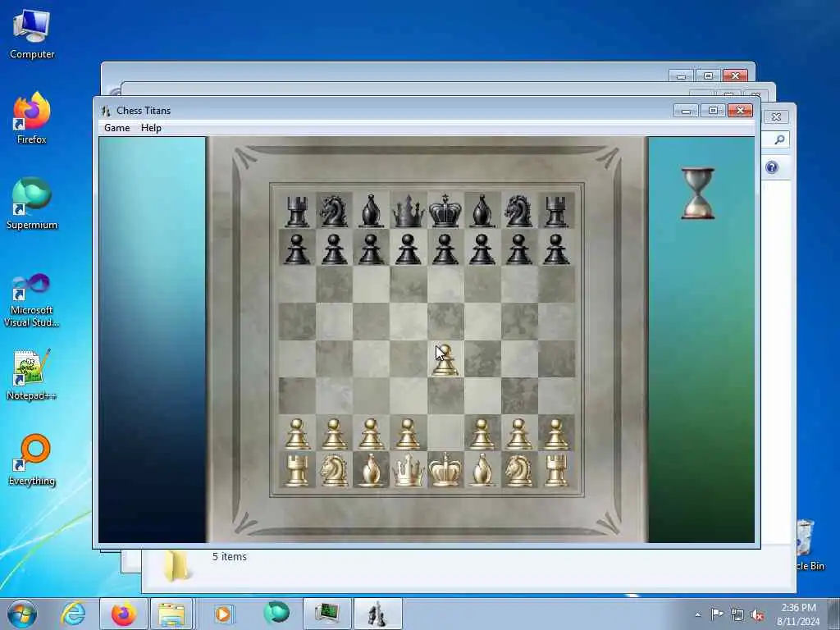Click the muted volume tray icon

point(757,615)
